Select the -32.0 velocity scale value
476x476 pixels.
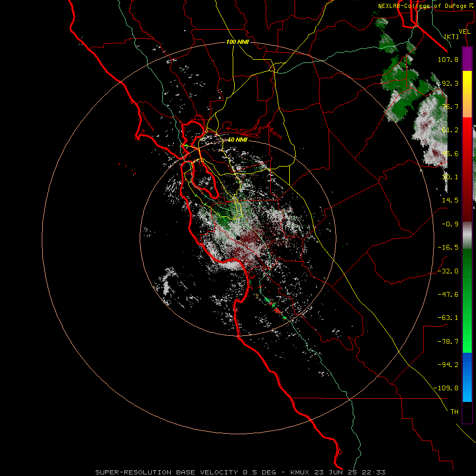[x=448, y=271]
